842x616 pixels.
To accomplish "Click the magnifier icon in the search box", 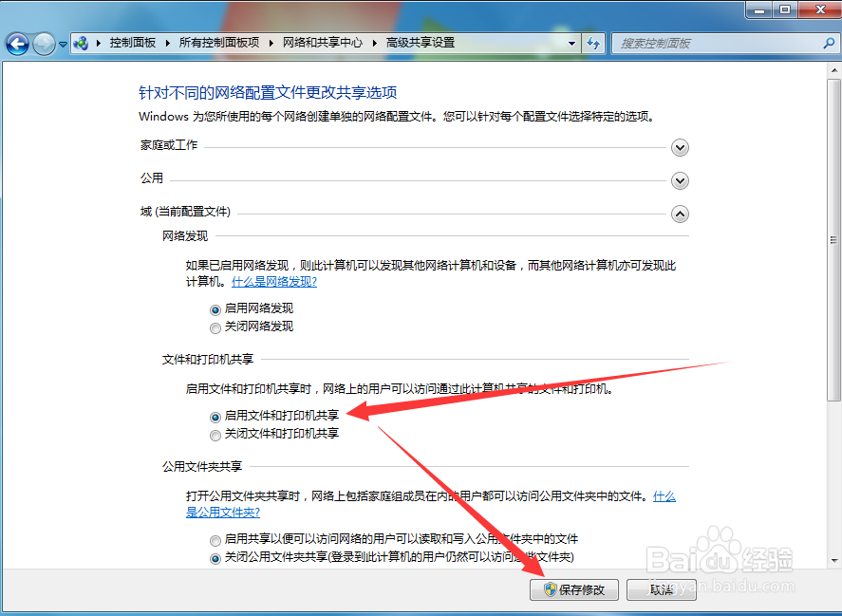I will coord(828,43).
